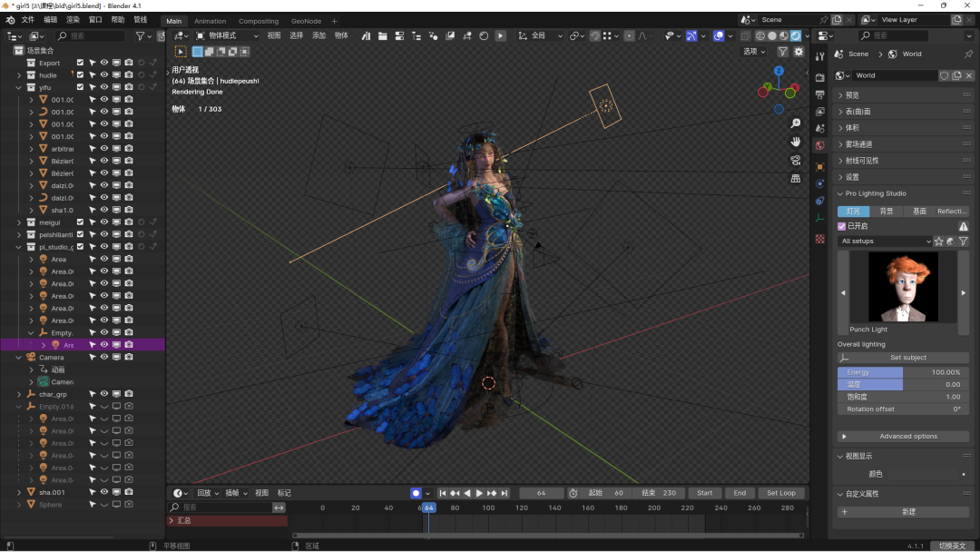
Task: Open viewport settings gear icon
Action: pyautogui.click(x=799, y=52)
